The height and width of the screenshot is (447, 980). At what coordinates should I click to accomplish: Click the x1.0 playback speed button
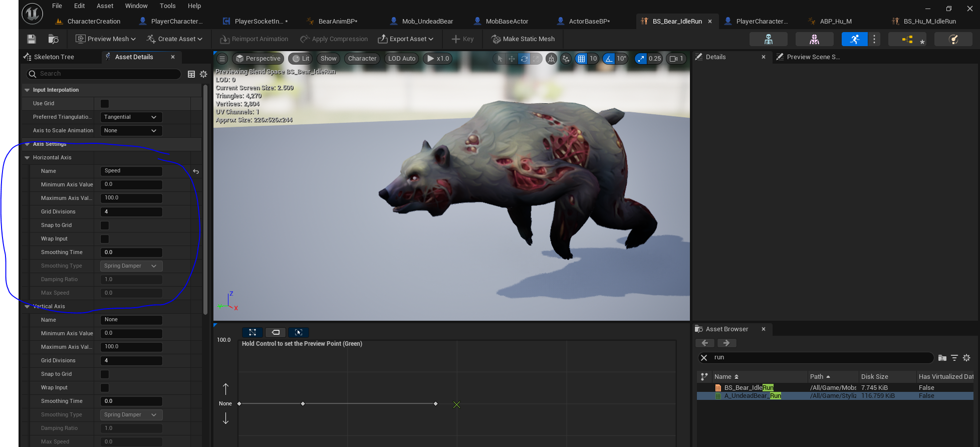tap(437, 59)
